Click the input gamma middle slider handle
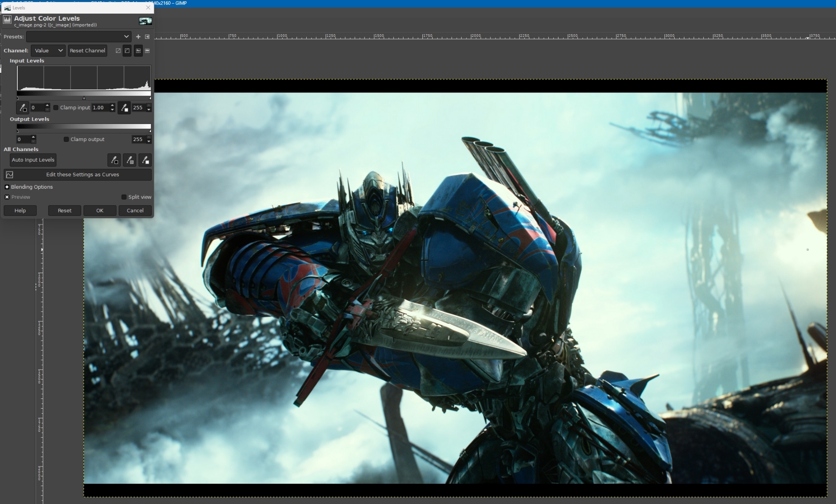This screenshot has width=836, height=504. tap(84, 98)
